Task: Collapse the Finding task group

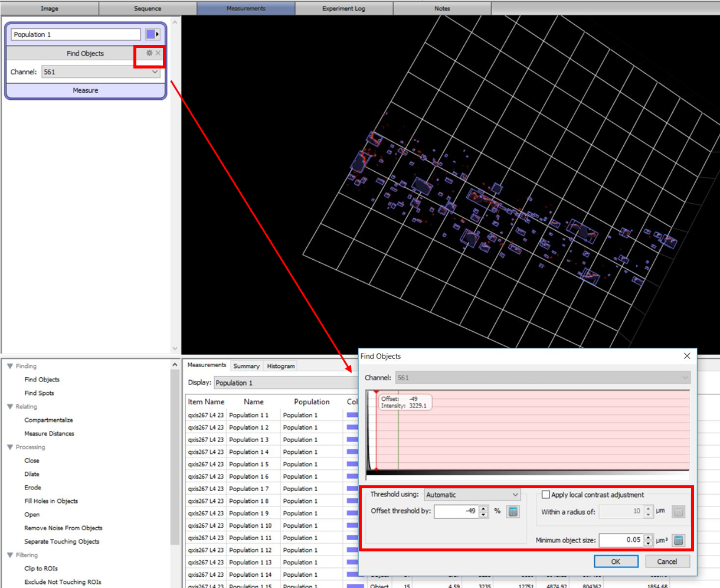Action: point(10,366)
